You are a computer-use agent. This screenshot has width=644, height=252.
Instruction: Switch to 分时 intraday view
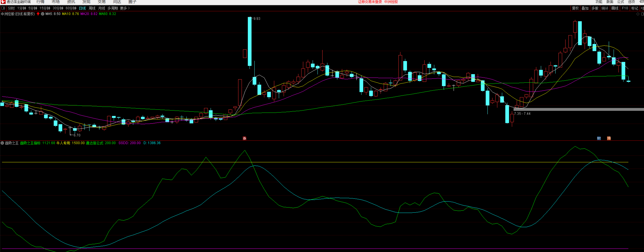11,8
